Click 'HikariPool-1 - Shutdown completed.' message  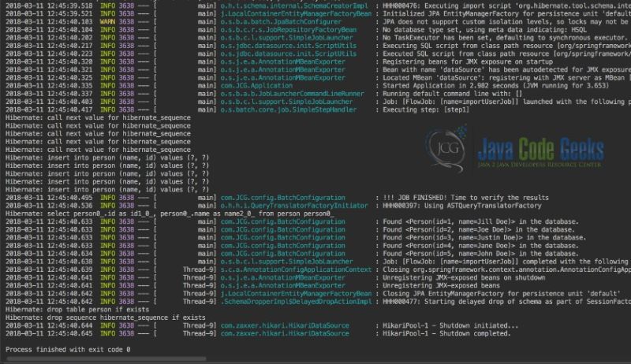pos(446,334)
